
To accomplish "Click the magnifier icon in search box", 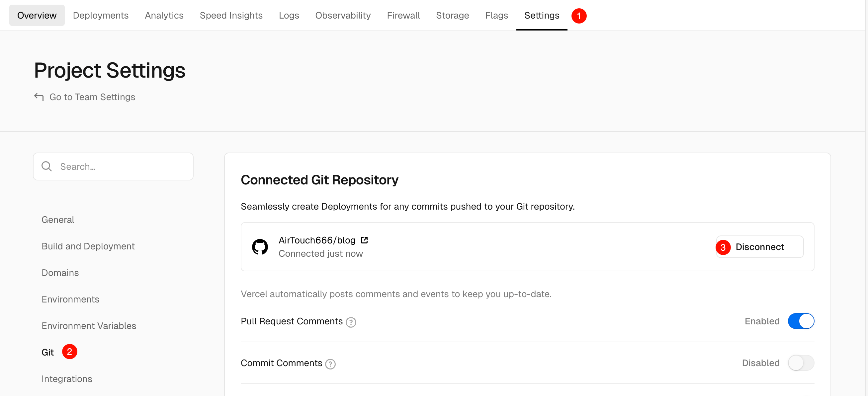I will point(46,166).
